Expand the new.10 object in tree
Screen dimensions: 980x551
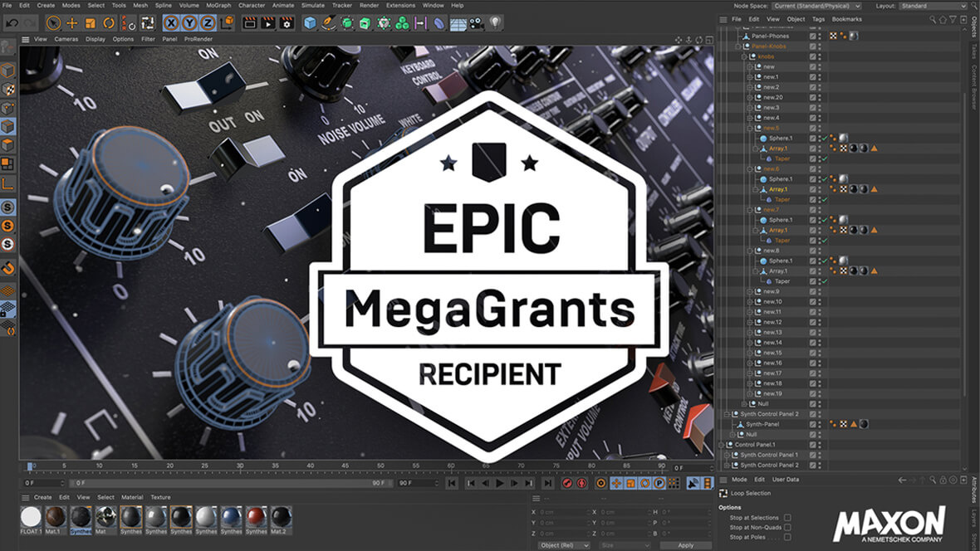(x=750, y=302)
